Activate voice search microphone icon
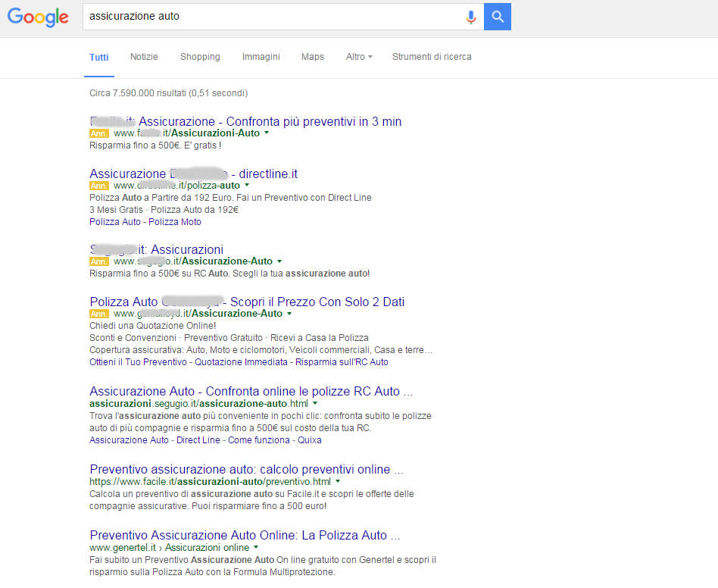Viewport: 718px width, 588px height. tap(471, 17)
